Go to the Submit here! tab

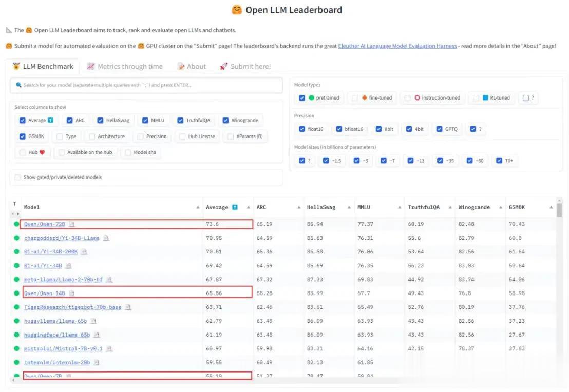[245, 66]
